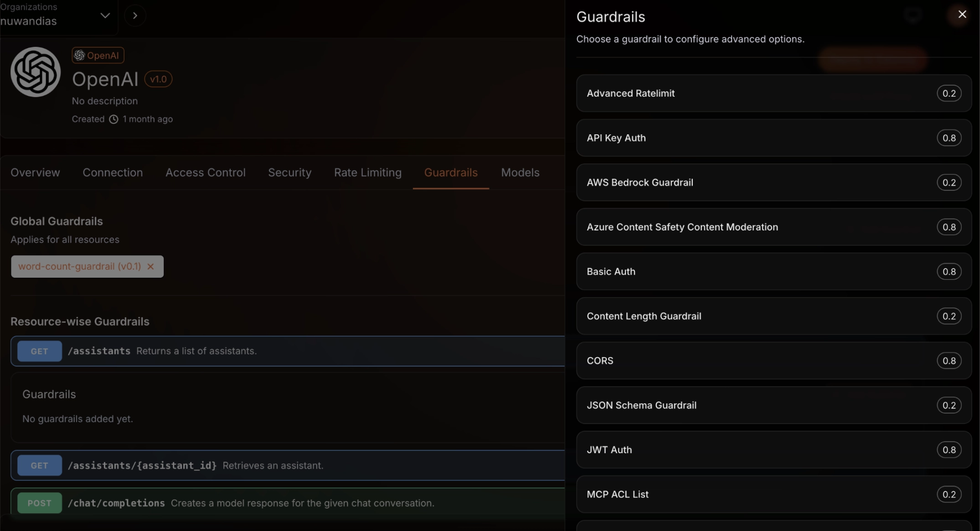Click the clock icon beside Created
980x531 pixels.
coord(113,119)
